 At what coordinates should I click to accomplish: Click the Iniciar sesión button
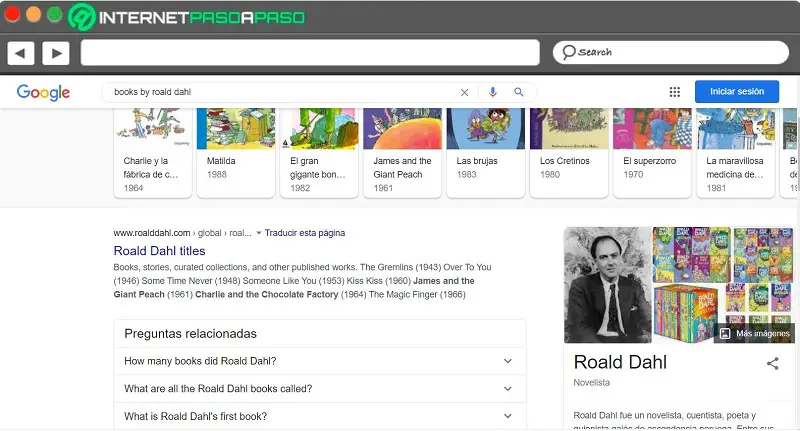click(x=737, y=91)
